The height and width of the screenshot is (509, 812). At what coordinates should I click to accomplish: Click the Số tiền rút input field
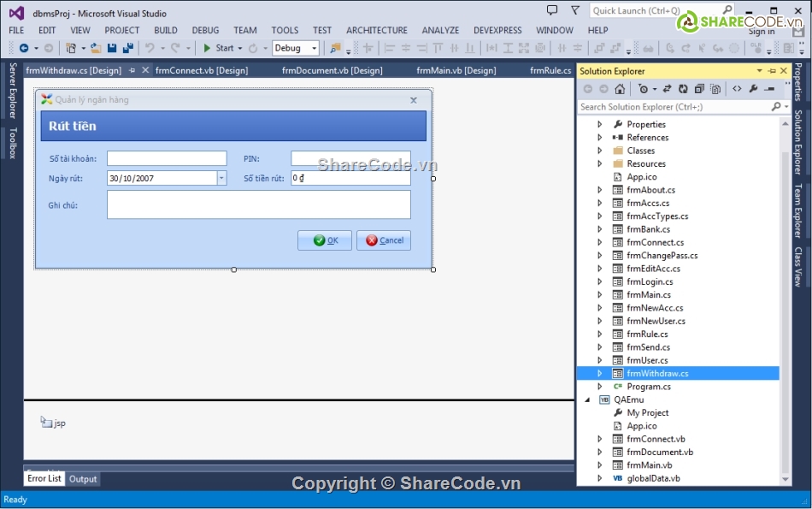point(350,178)
